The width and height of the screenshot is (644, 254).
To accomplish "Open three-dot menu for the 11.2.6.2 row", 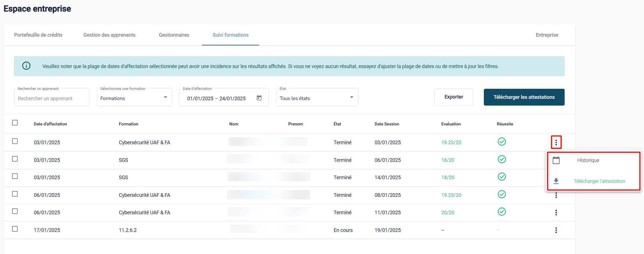I will (x=556, y=230).
